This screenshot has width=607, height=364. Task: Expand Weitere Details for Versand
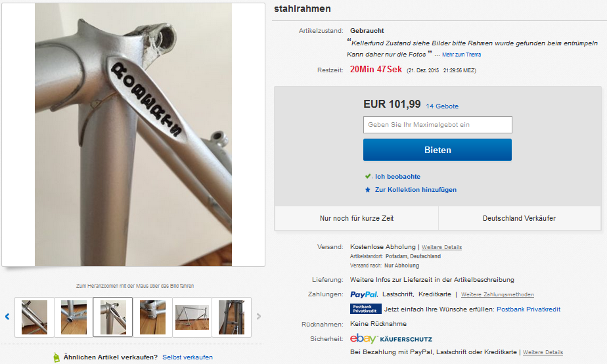coord(441,247)
